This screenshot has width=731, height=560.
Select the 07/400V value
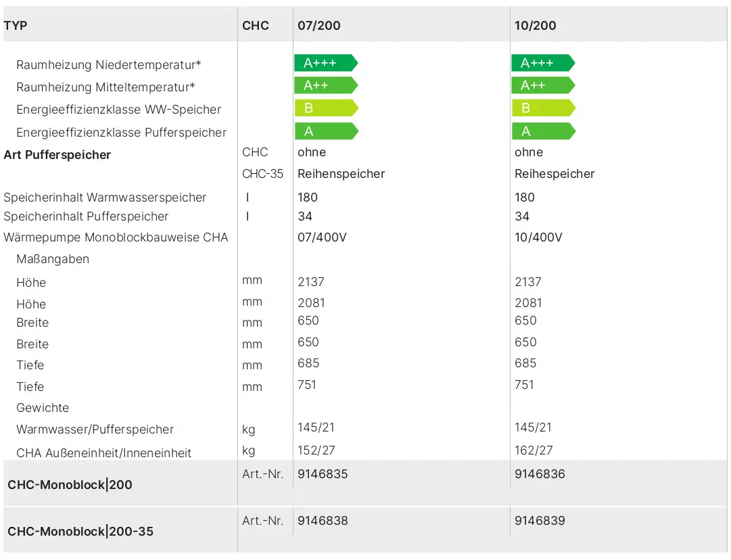322,237
